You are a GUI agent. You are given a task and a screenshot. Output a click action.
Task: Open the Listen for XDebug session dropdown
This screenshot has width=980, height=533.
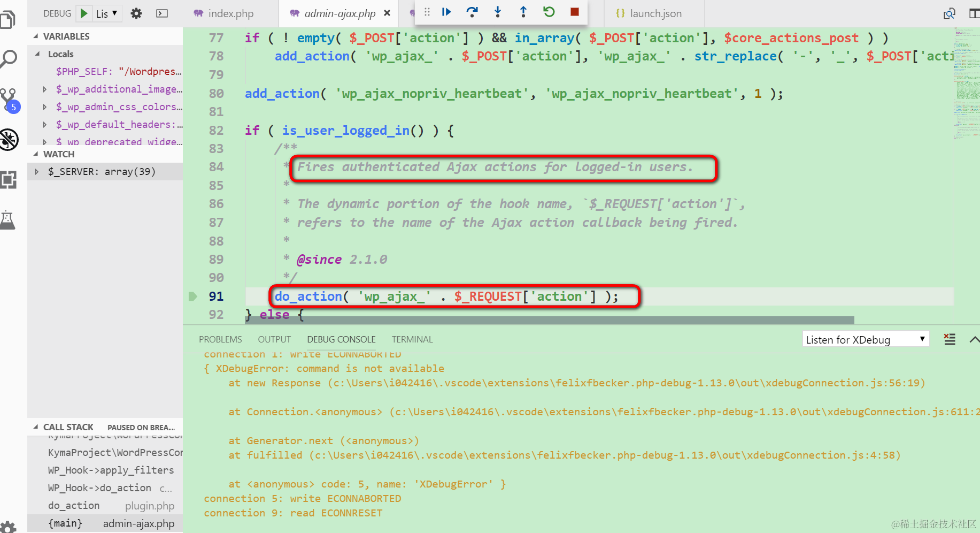click(866, 339)
